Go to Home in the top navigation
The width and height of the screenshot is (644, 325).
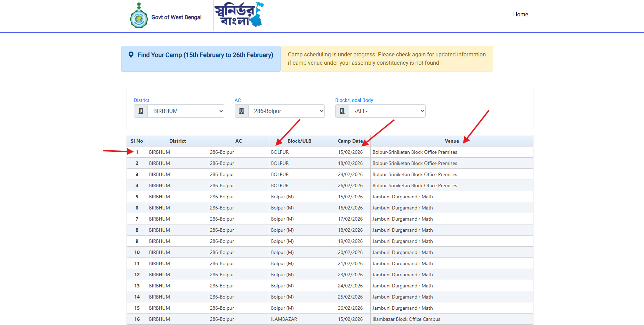pos(520,14)
